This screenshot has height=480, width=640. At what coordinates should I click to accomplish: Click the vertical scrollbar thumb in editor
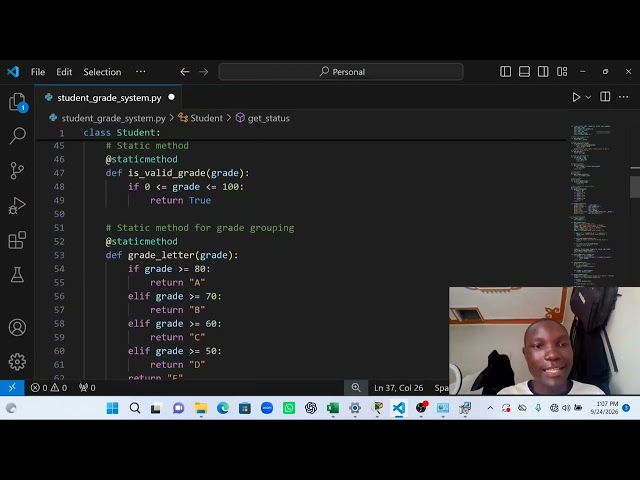635,187
